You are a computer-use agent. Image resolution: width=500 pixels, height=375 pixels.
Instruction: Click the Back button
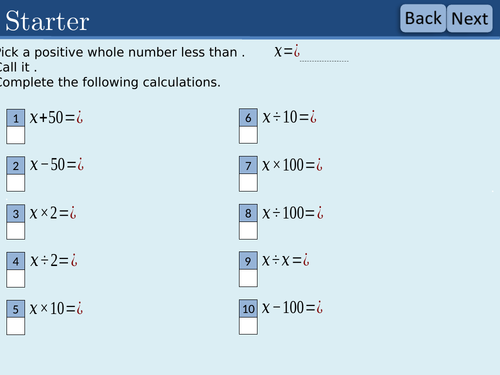coord(423,18)
